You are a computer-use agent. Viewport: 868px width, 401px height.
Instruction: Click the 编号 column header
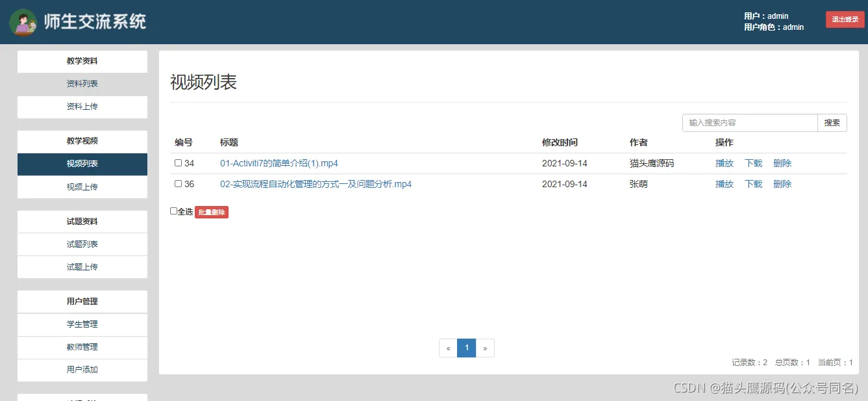pyautogui.click(x=184, y=142)
